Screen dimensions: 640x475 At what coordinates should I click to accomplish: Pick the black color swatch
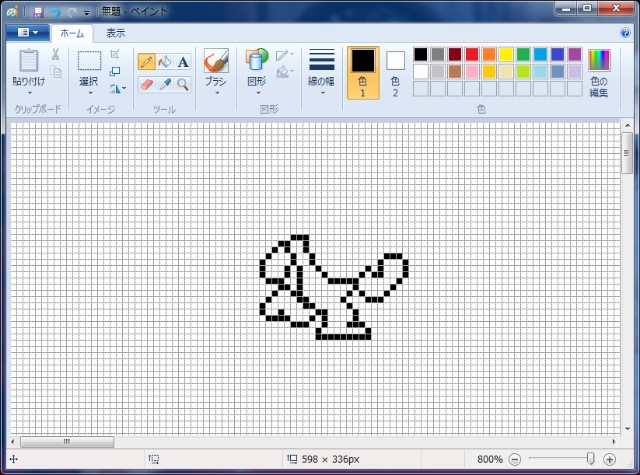coord(421,54)
